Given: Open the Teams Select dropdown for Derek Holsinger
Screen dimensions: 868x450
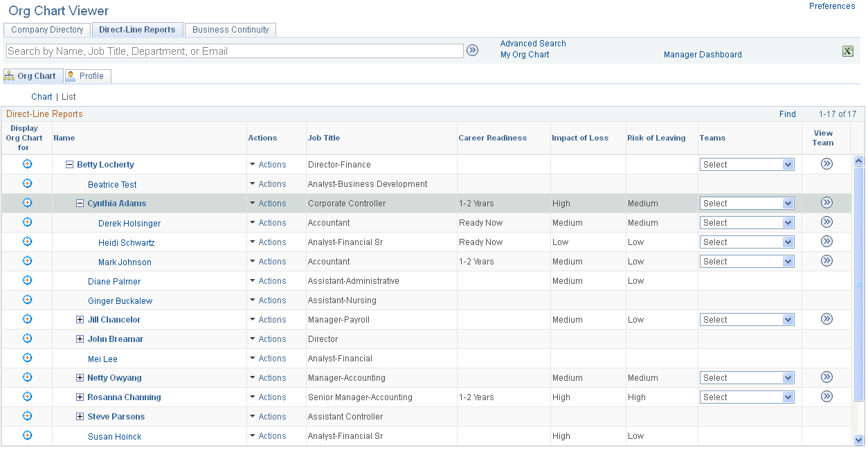Looking at the screenshot, I should tap(747, 222).
